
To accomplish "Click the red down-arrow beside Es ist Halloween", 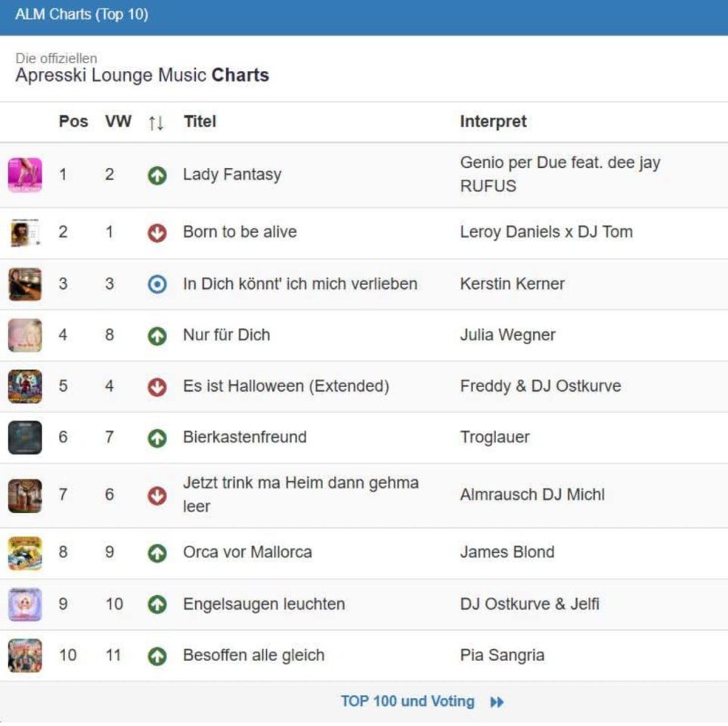I will click(156, 386).
